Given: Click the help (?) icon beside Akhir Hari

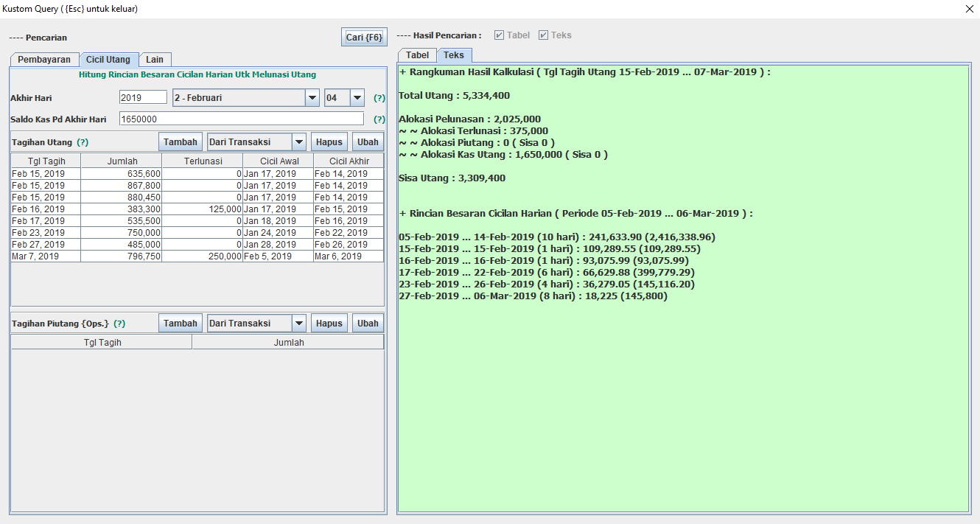Looking at the screenshot, I should tap(379, 98).
